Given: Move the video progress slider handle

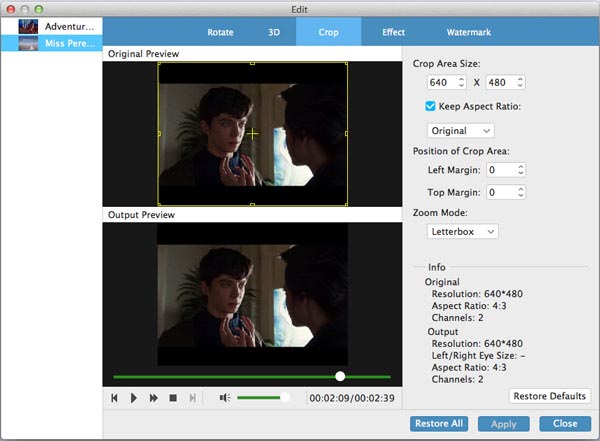Looking at the screenshot, I should (x=340, y=376).
